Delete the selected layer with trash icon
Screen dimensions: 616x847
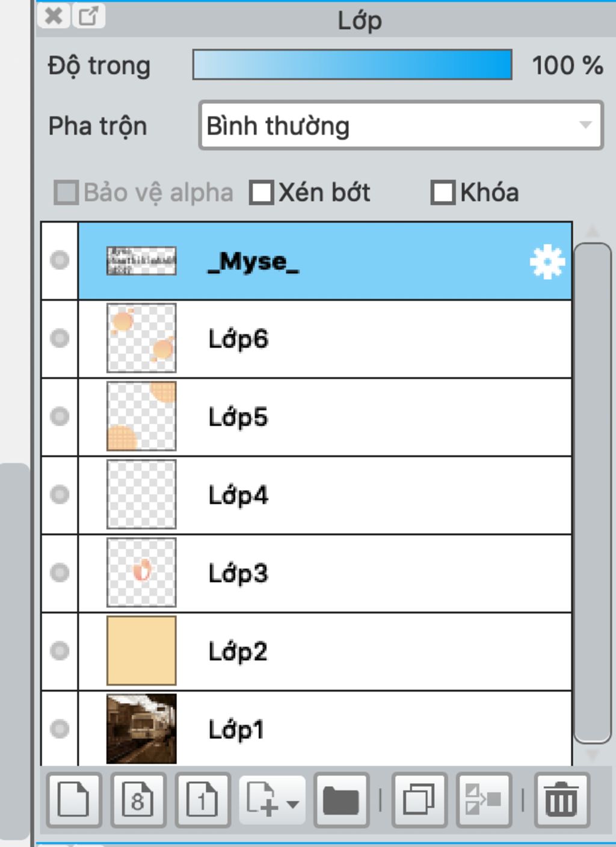(562, 800)
